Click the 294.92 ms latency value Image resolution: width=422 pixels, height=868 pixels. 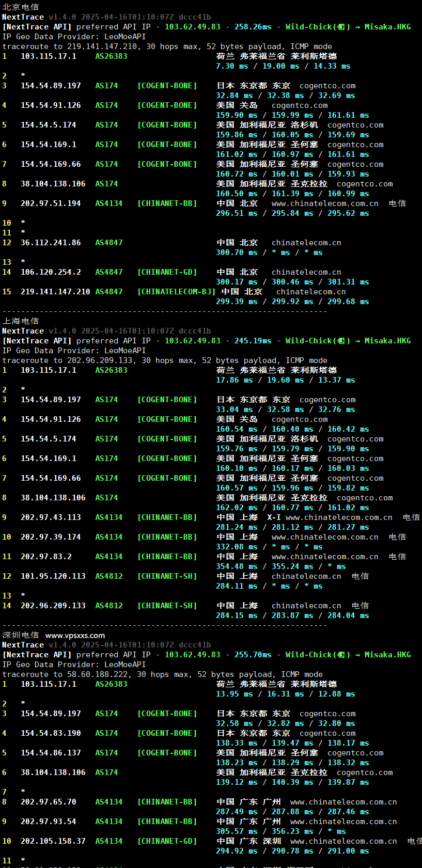[x=237, y=851]
